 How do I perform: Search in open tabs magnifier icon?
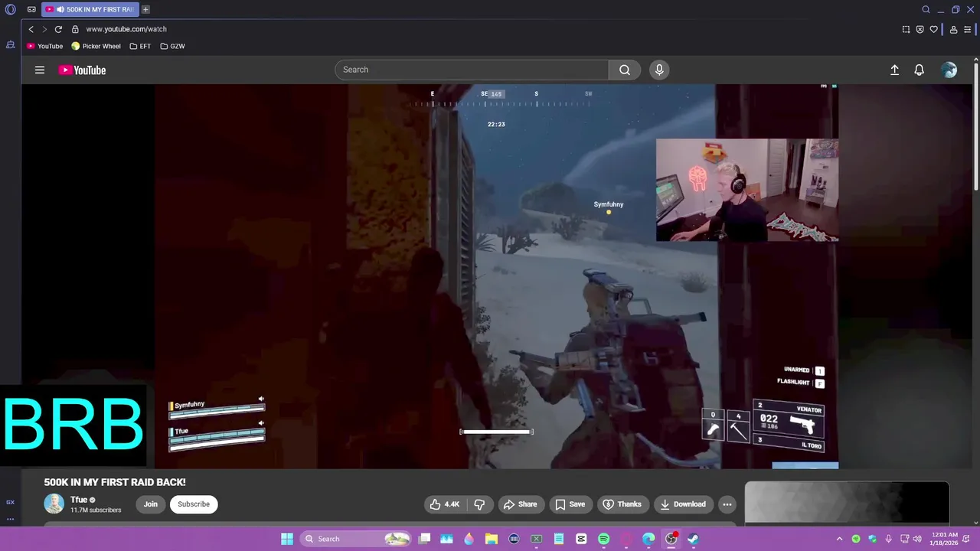click(926, 10)
